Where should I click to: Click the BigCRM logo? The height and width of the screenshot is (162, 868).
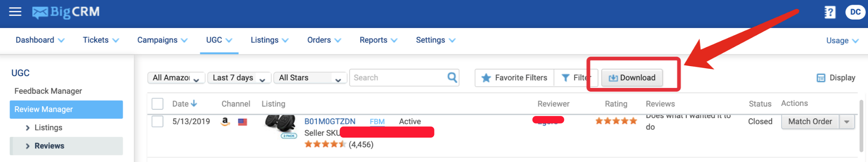66,12
